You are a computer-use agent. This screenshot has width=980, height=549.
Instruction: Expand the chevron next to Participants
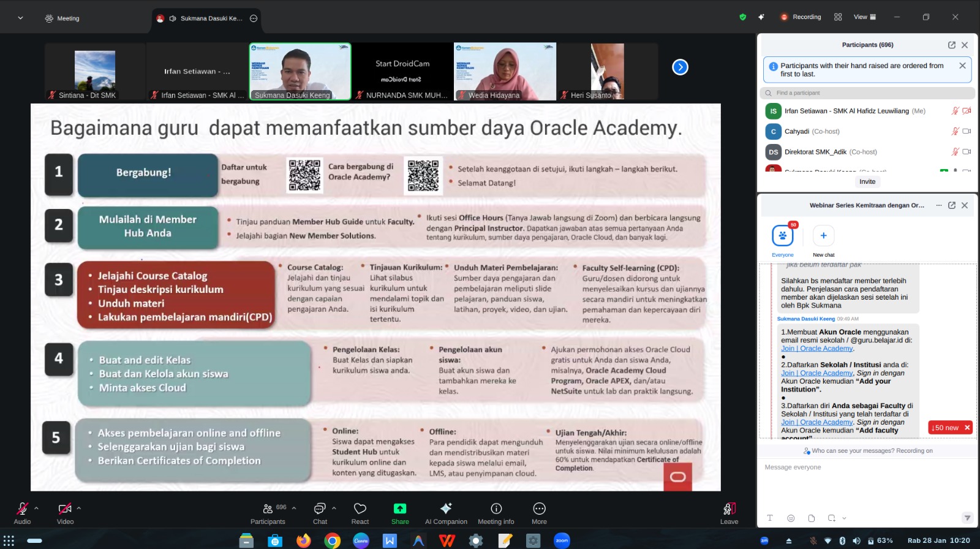pyautogui.click(x=294, y=508)
